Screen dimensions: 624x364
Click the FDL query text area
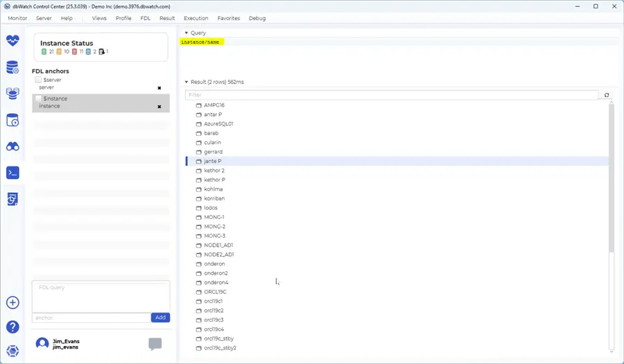pyautogui.click(x=101, y=296)
